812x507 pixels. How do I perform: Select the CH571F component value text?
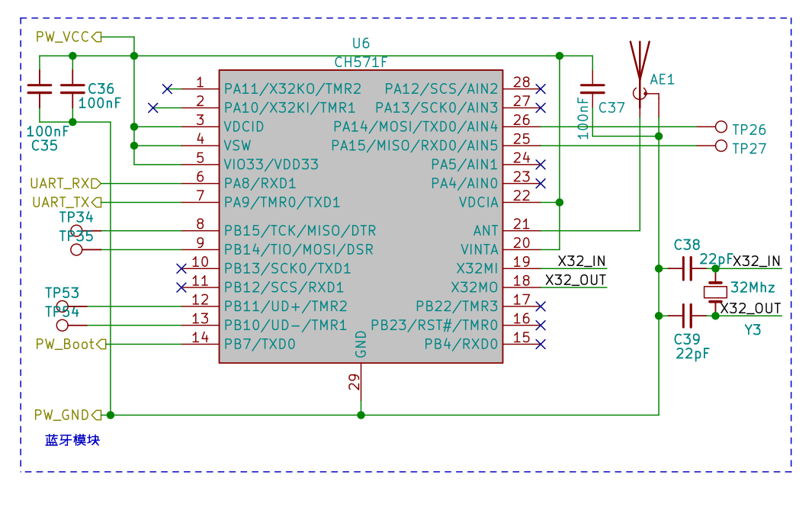click(361, 62)
